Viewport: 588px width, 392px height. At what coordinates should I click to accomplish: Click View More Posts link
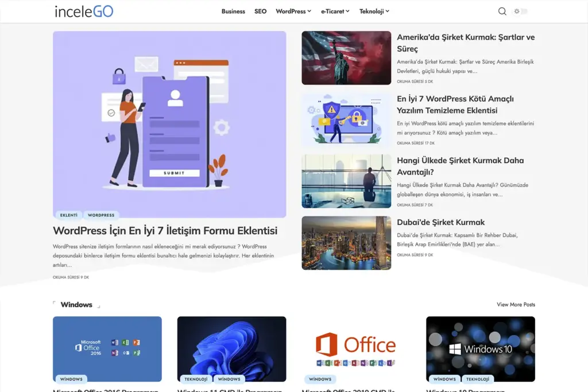516,305
